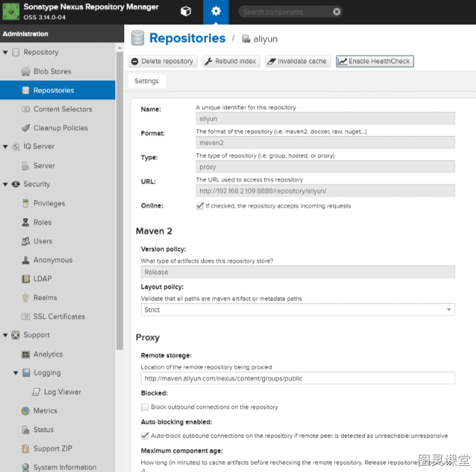The height and width of the screenshot is (472, 476).
Task: Collapse the Logging tree node
Action: pyautogui.click(x=15, y=372)
